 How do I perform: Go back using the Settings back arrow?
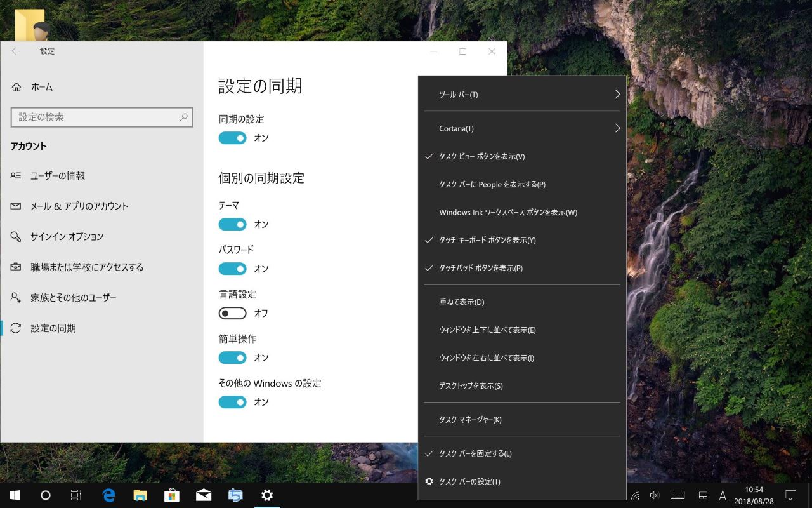pos(16,51)
